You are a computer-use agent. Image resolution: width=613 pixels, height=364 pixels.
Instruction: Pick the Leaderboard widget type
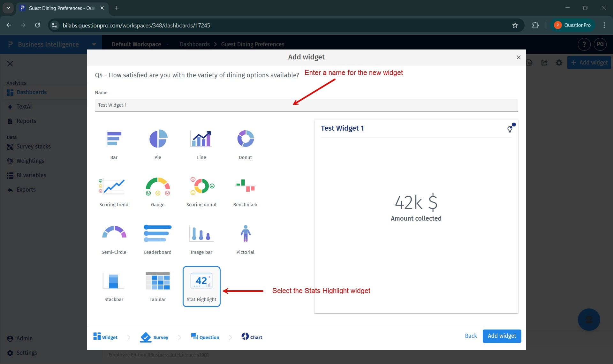tap(157, 239)
